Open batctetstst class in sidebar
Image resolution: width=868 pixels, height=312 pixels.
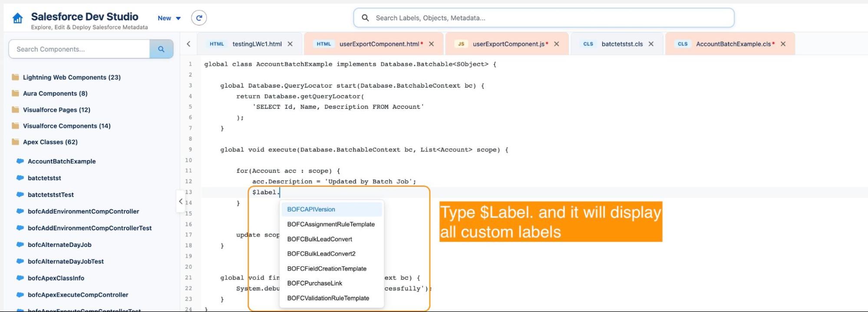(x=44, y=178)
